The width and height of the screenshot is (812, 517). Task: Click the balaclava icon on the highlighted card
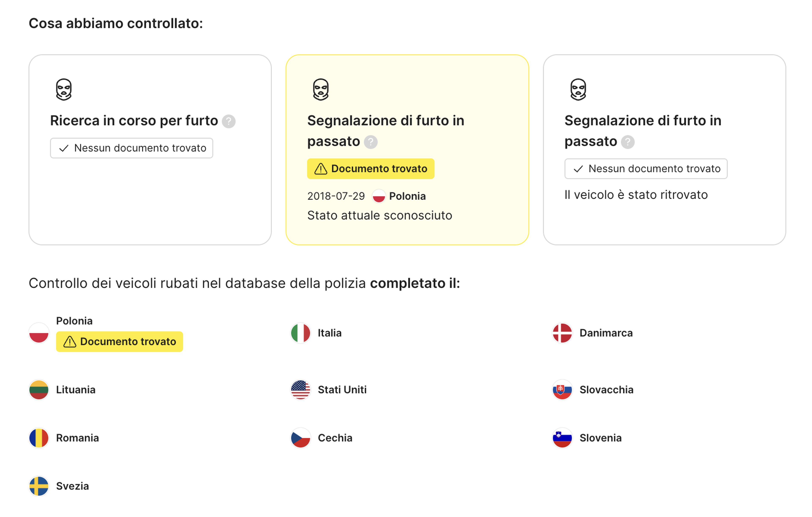(321, 89)
